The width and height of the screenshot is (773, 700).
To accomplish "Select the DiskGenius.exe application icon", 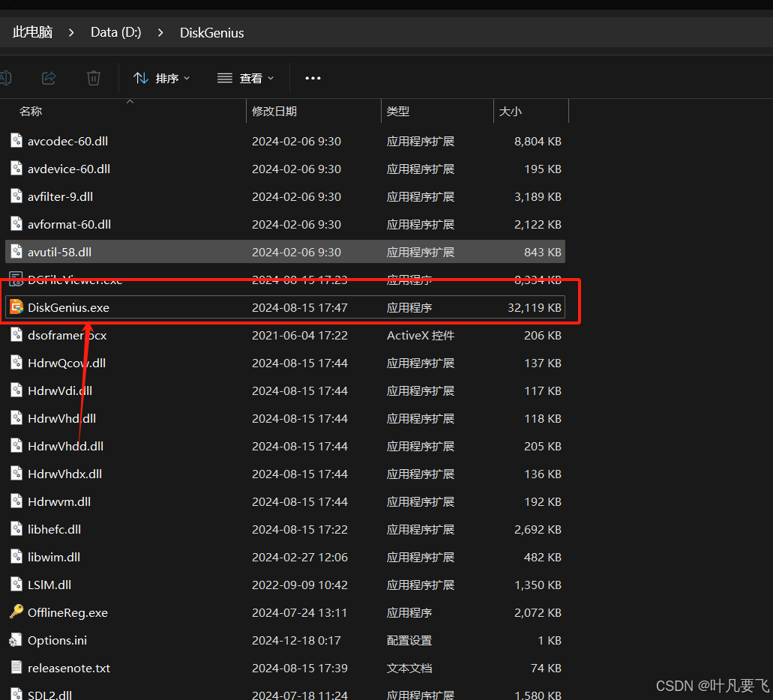I will coord(16,307).
